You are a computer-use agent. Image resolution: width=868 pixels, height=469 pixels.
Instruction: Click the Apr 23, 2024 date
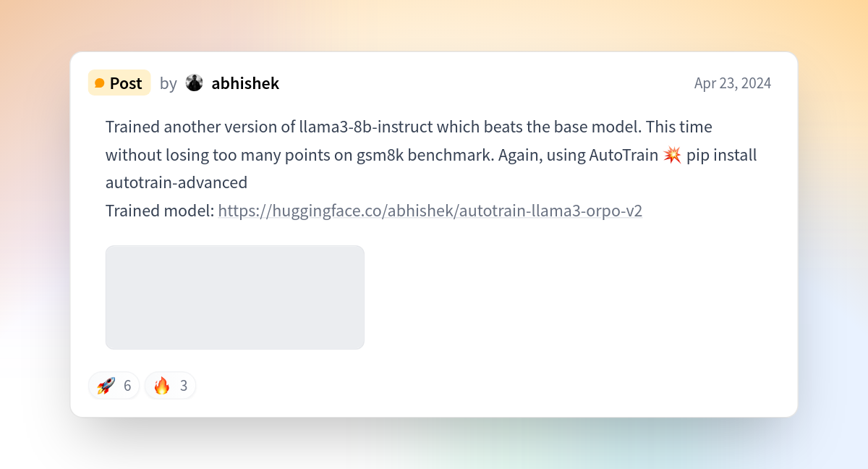[733, 83]
